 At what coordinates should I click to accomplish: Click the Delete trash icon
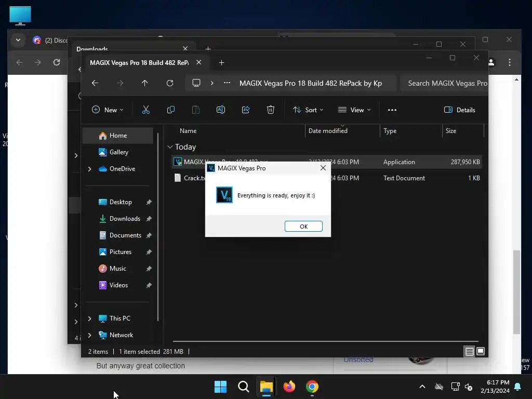click(270, 110)
